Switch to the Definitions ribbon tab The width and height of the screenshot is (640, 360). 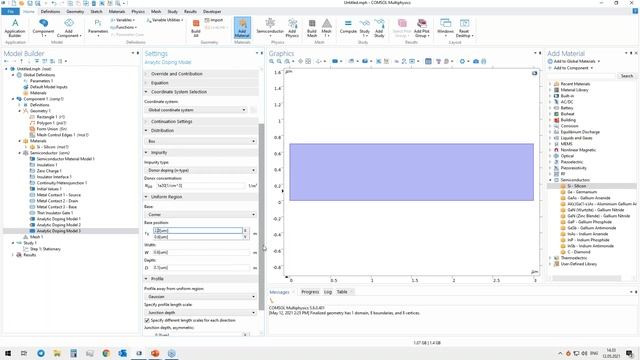(50, 11)
